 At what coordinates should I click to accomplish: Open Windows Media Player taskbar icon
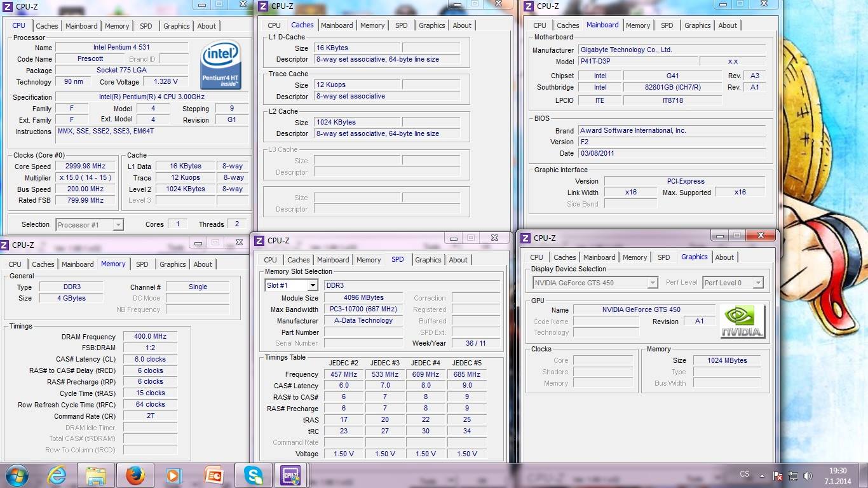(x=173, y=475)
